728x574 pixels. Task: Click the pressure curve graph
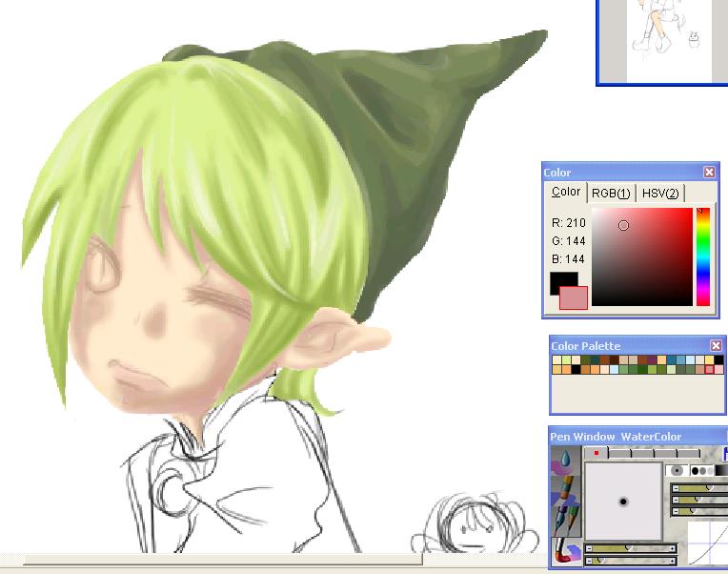pos(708,543)
